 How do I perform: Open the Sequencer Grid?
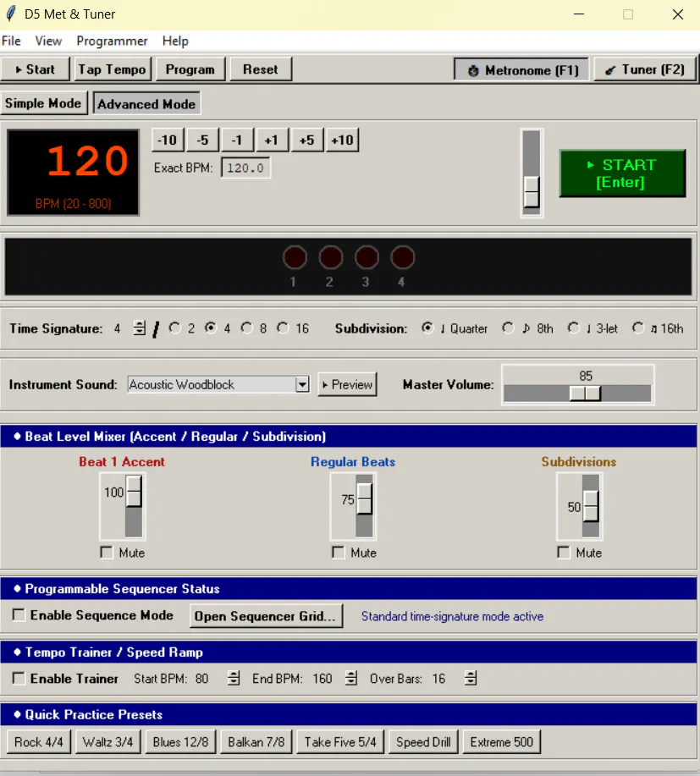(x=266, y=616)
